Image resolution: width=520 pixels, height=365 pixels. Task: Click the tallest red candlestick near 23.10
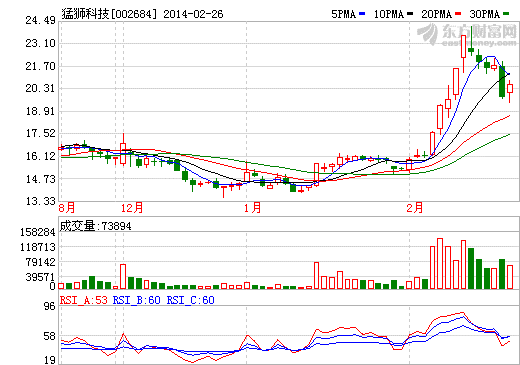463,47
